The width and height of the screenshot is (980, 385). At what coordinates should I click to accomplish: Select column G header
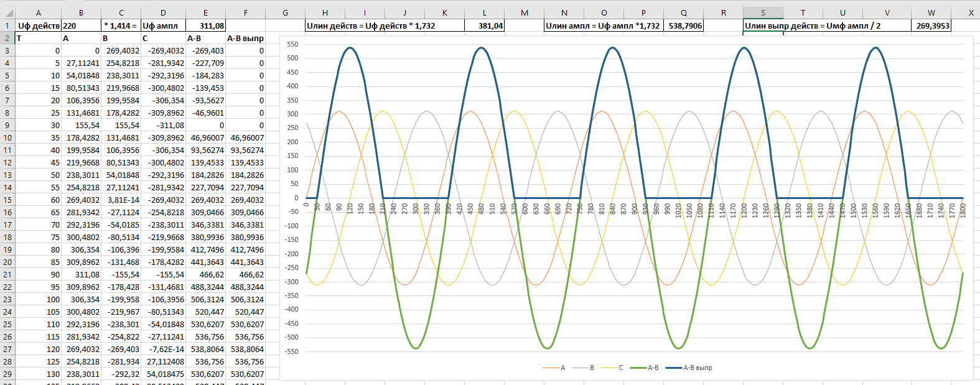(x=285, y=12)
